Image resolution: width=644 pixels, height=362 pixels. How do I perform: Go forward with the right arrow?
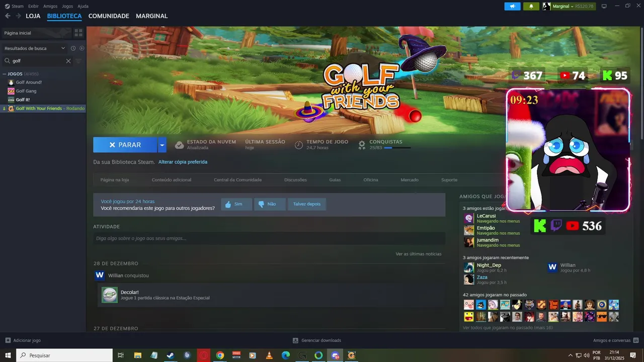click(x=19, y=16)
